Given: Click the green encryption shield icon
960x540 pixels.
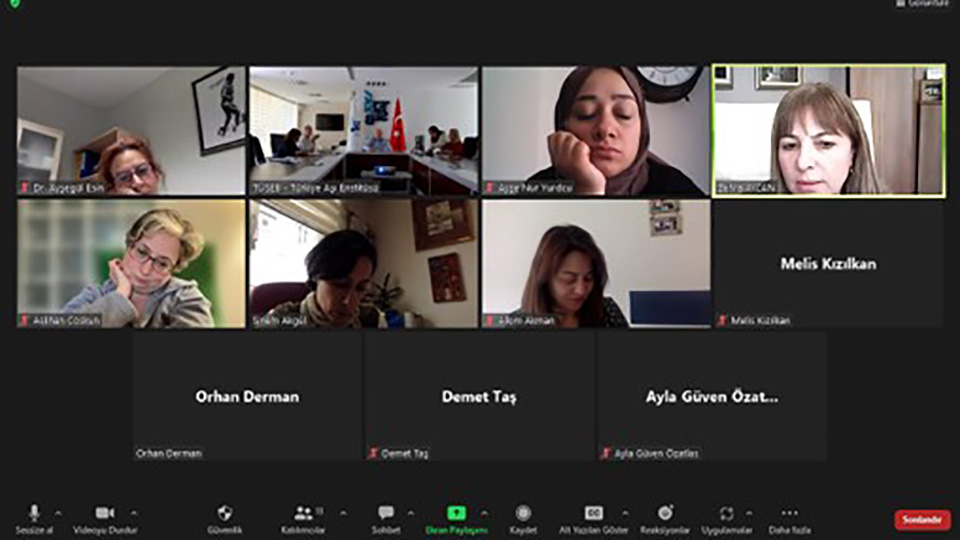Looking at the screenshot, I should tap(14, 4).
